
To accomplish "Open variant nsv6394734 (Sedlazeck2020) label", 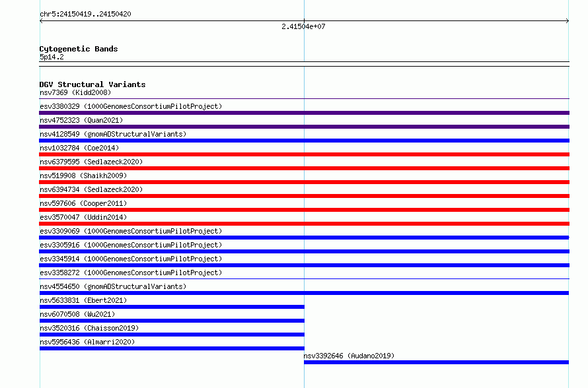I will point(91,189).
